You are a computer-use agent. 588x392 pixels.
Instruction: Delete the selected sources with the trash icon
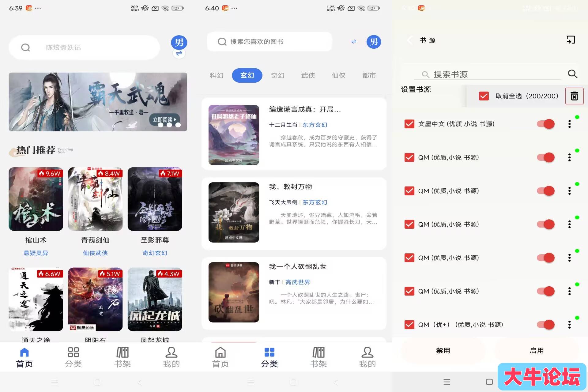[x=574, y=96]
